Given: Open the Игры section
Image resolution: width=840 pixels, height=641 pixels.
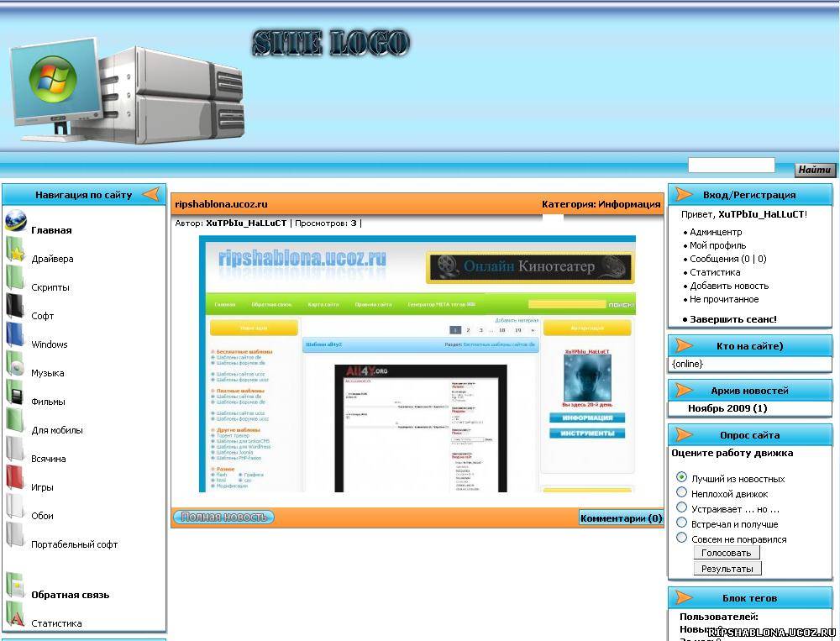Looking at the screenshot, I should (42, 487).
